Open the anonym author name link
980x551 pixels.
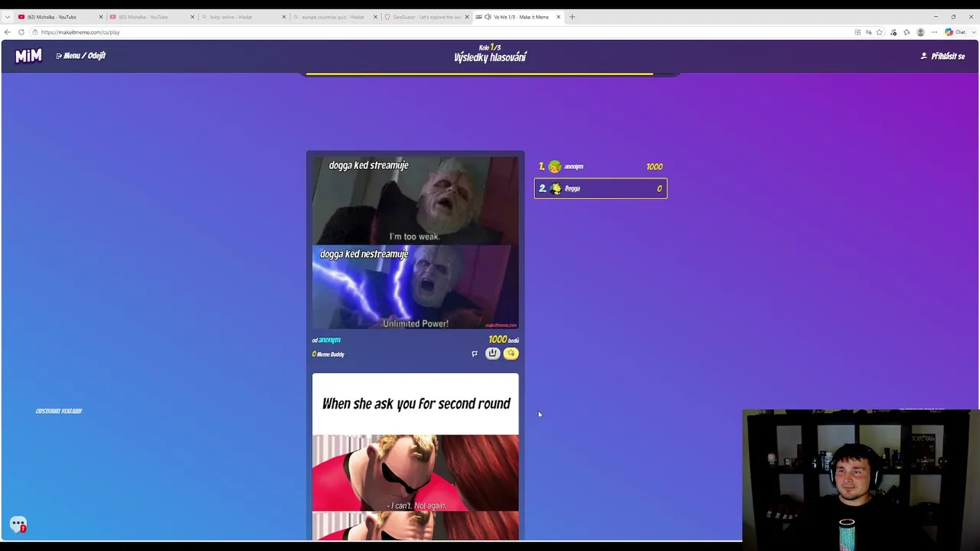click(x=329, y=340)
